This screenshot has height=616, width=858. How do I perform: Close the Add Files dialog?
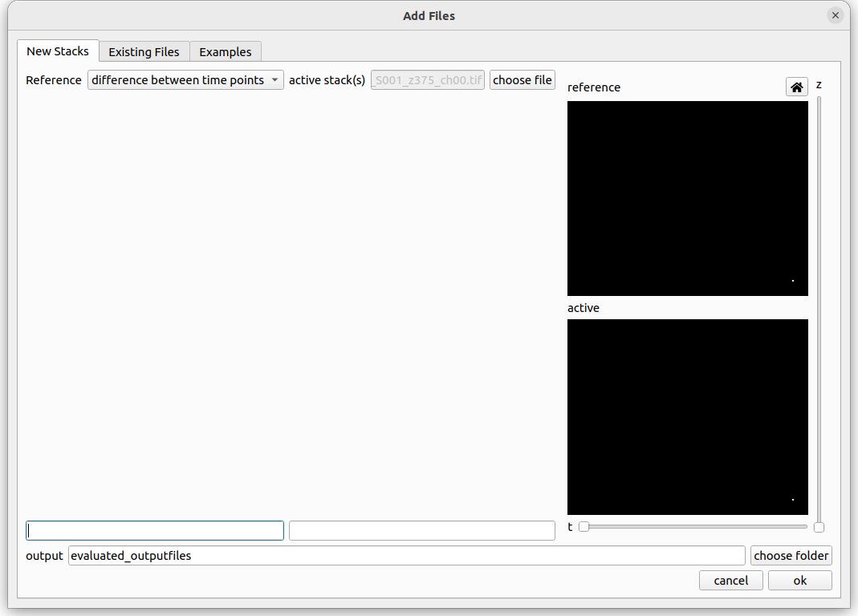835,15
